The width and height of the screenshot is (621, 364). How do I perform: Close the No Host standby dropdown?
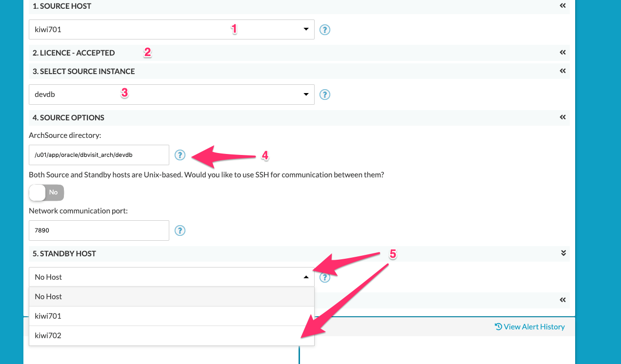click(x=172, y=277)
